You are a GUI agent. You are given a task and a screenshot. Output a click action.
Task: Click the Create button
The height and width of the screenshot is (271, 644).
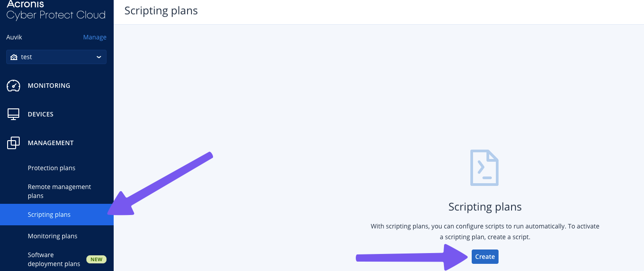coord(485,257)
